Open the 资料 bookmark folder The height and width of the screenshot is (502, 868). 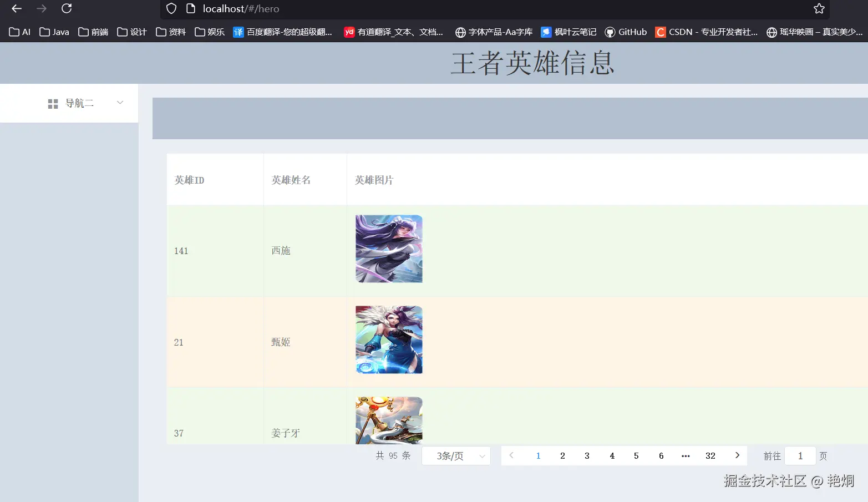click(x=171, y=32)
